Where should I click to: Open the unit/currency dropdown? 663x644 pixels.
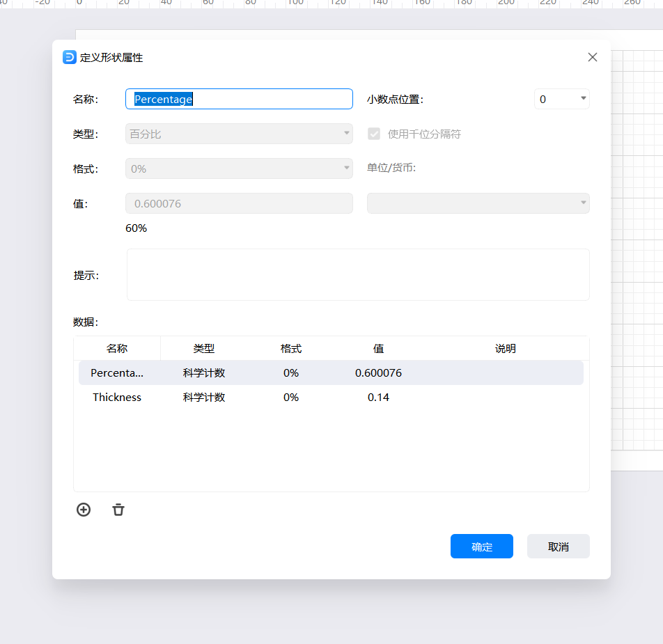click(x=478, y=203)
